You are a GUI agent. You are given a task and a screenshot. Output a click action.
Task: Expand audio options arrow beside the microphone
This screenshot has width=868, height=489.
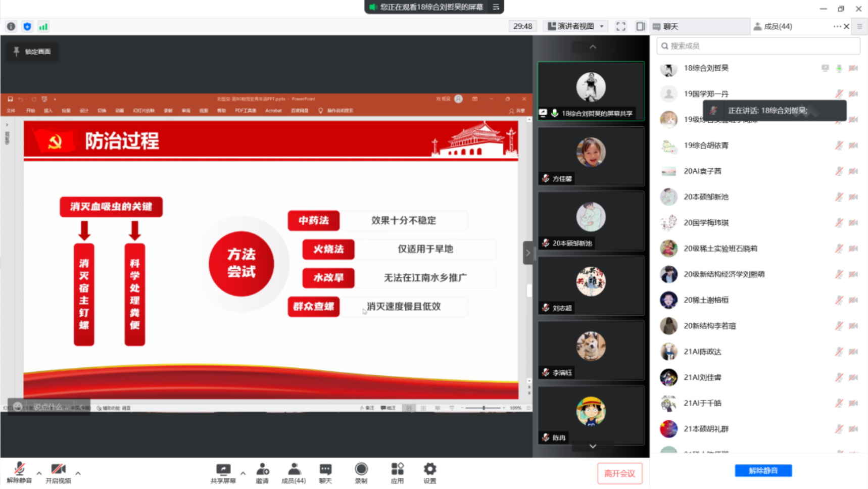(x=39, y=473)
